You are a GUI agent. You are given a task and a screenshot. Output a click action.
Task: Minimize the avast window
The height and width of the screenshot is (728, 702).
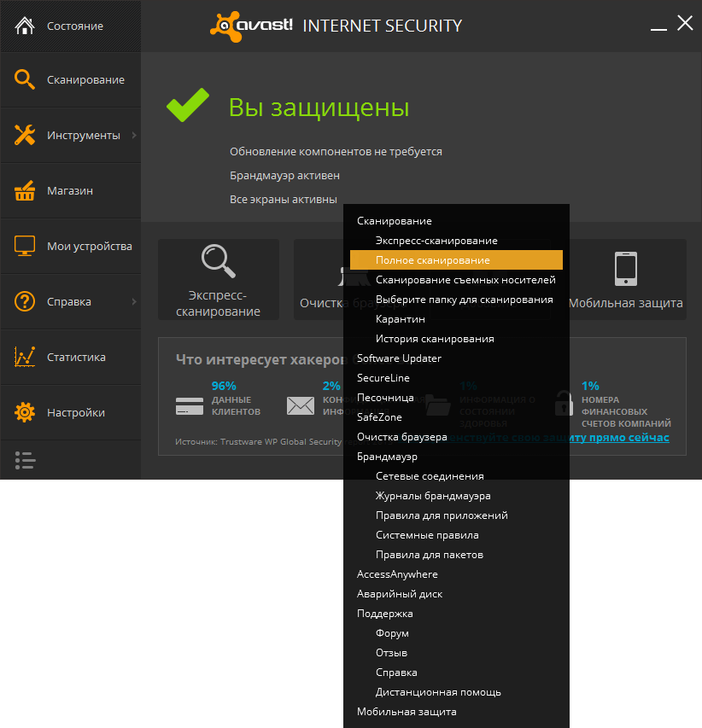pos(658,28)
